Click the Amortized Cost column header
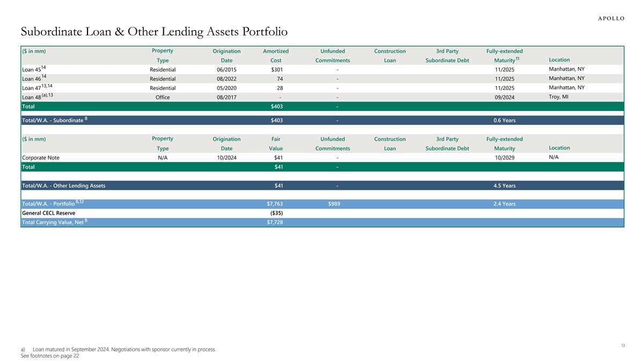The height and width of the screenshot is (362, 644). tap(276, 56)
